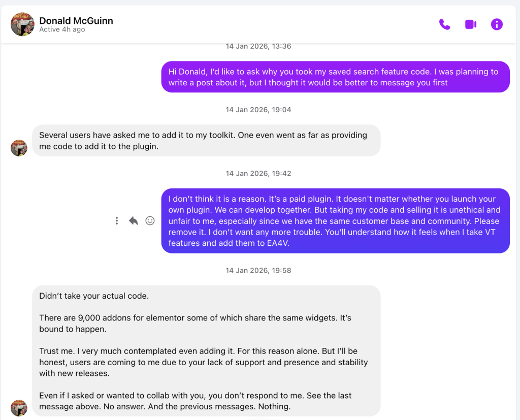Reply to the hovered message

click(x=134, y=220)
